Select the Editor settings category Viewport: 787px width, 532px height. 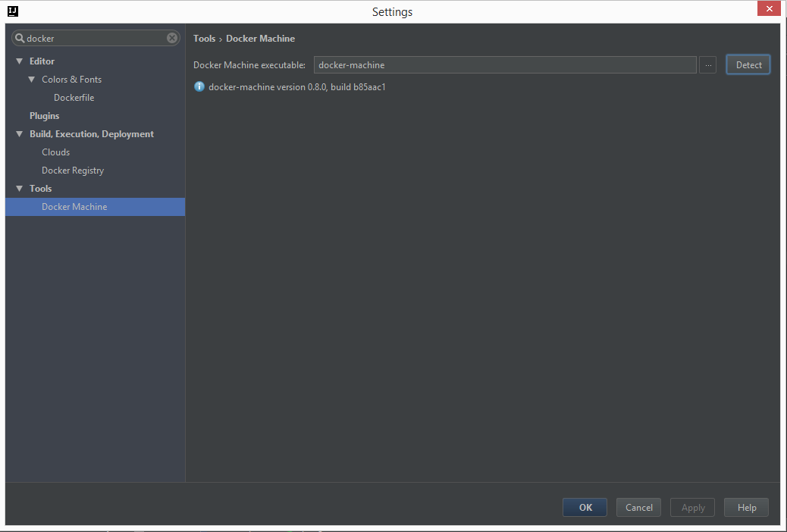click(x=42, y=61)
